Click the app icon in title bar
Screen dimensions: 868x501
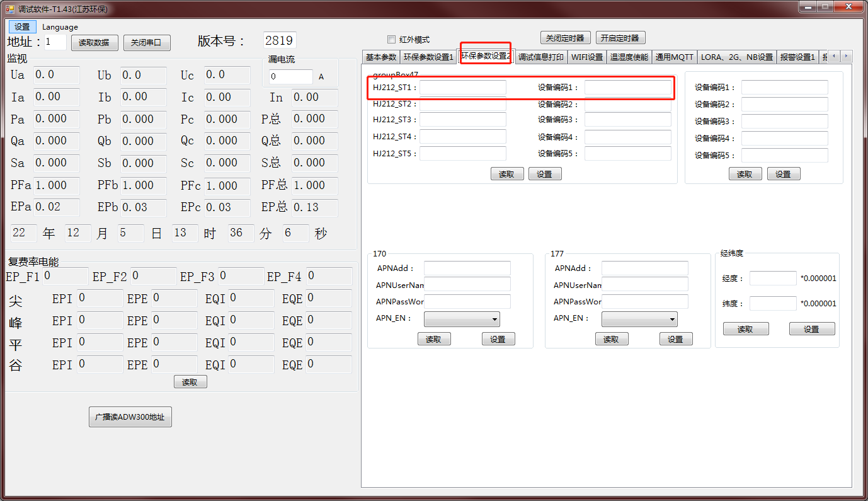pos(9,9)
